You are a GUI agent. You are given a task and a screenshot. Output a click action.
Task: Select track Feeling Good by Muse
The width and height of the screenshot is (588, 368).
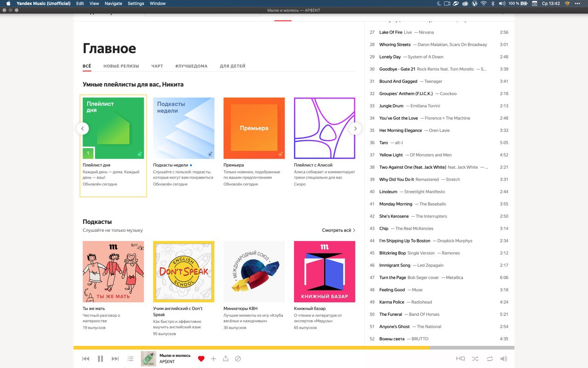click(x=439, y=290)
